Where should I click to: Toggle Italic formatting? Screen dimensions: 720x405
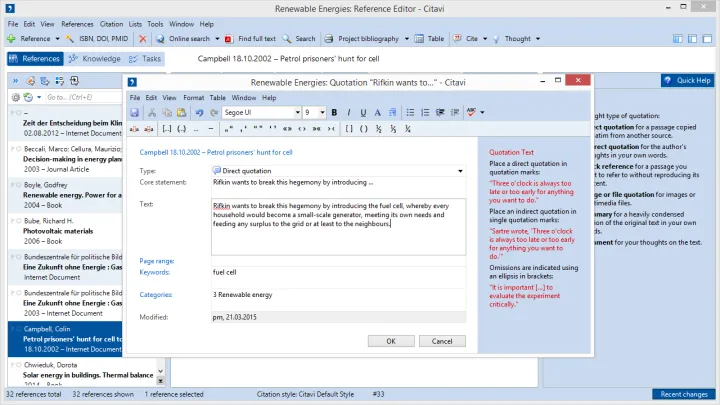click(349, 112)
